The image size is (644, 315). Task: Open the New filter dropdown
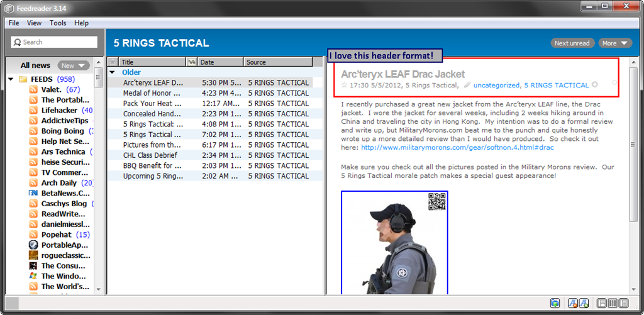point(74,65)
